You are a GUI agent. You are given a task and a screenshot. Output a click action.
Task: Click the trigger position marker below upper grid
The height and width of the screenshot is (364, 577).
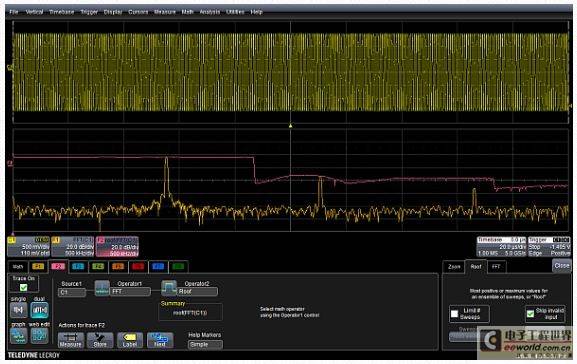290,126
